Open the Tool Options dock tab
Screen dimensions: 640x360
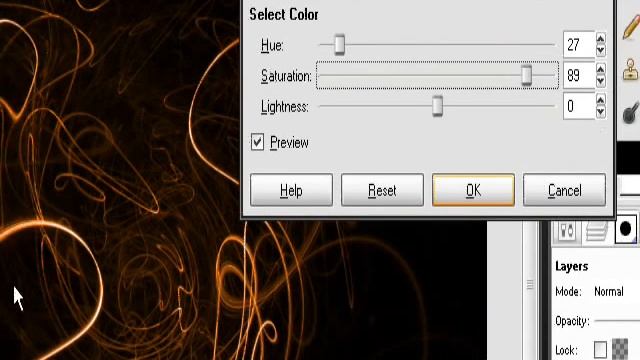pyautogui.click(x=567, y=231)
